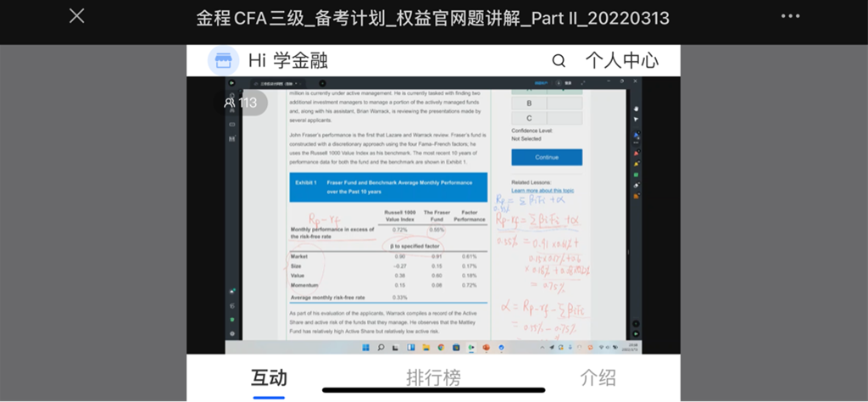Click 'Average monthly risk-free rate' label
The width and height of the screenshot is (868, 402).
click(x=328, y=298)
